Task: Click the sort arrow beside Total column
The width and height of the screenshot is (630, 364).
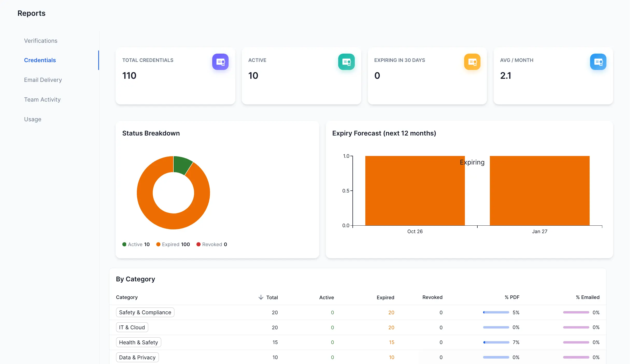Action: [260, 297]
